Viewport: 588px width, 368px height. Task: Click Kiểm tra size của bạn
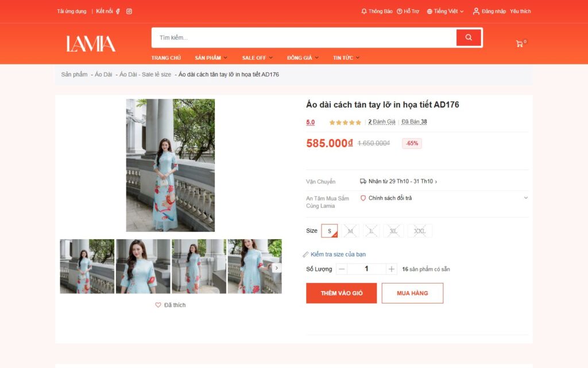[338, 254]
